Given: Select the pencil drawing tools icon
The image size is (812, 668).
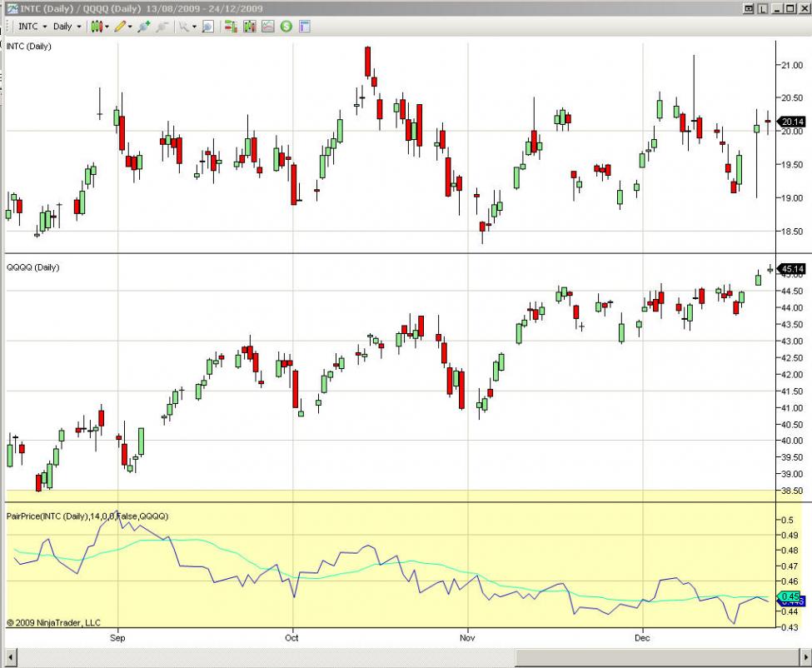Looking at the screenshot, I should pyautogui.click(x=120, y=27).
